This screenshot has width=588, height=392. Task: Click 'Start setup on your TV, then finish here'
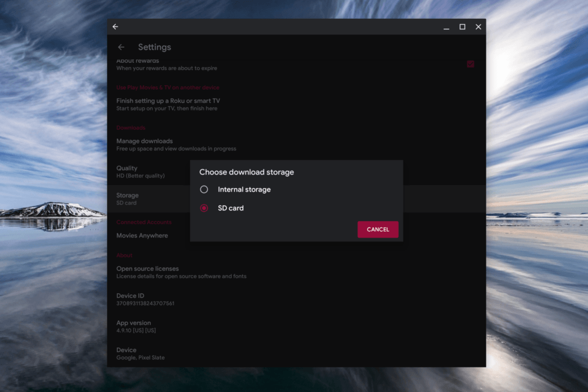coord(166,108)
